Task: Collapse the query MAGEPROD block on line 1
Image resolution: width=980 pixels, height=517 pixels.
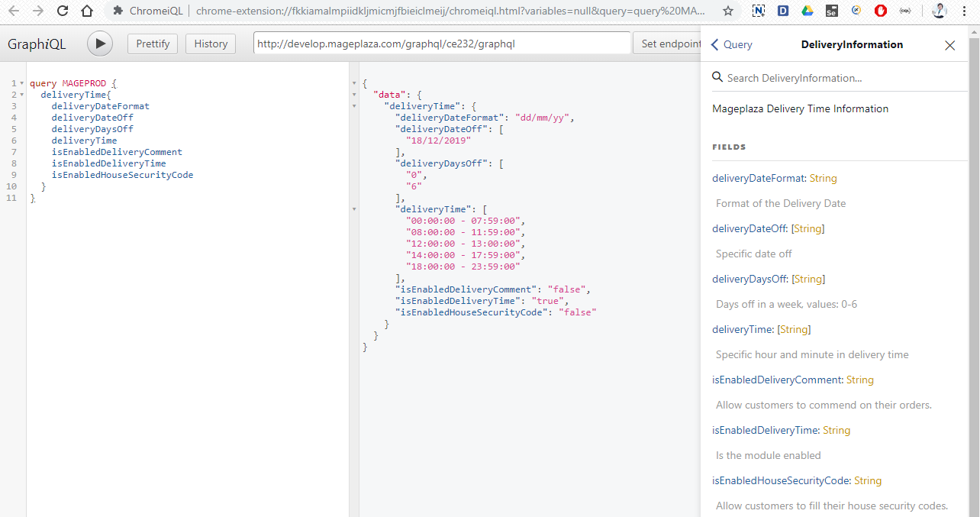Action: point(21,83)
